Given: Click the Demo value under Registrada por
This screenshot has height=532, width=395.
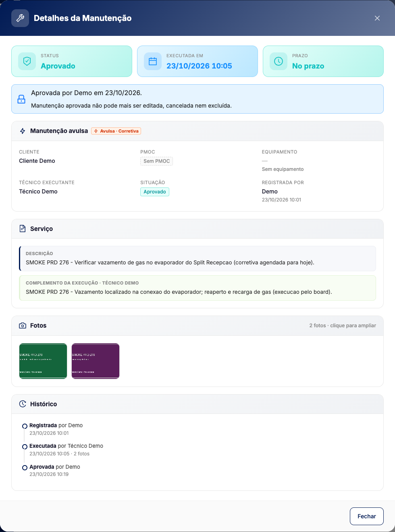Looking at the screenshot, I should pos(270,191).
